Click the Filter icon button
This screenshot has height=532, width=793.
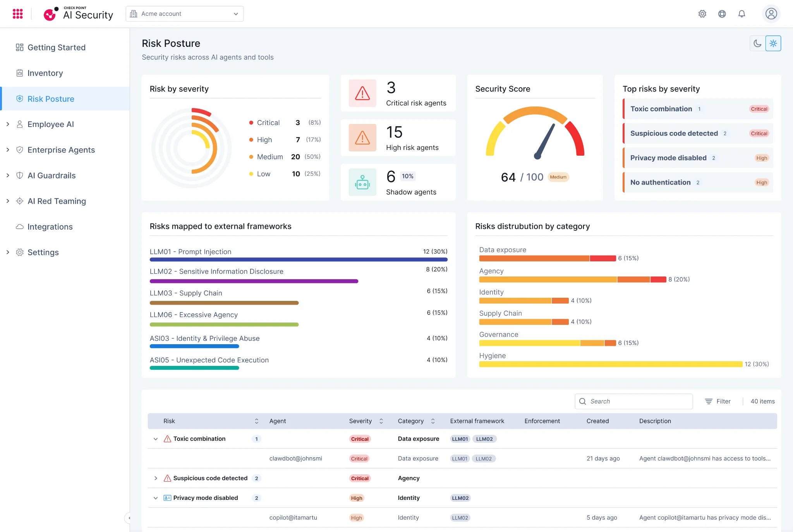tap(717, 402)
